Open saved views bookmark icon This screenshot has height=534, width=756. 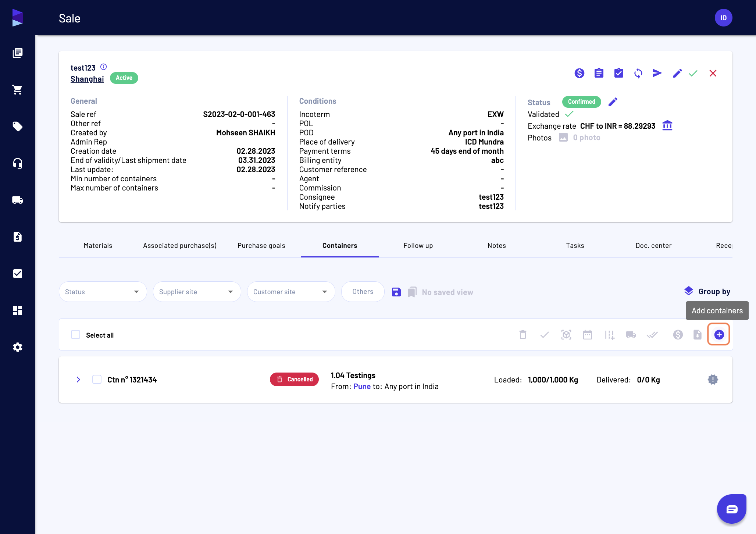(x=412, y=292)
